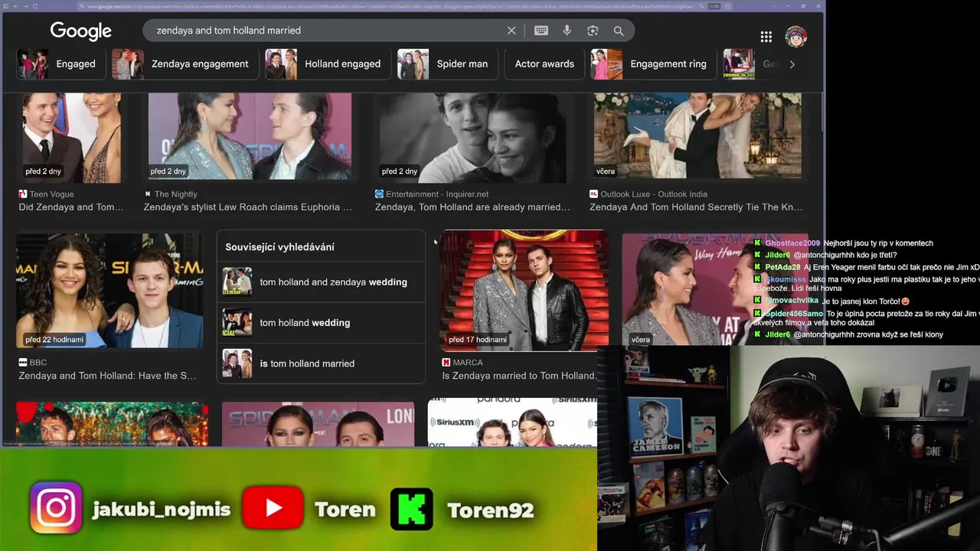Open the MARCA red carpet image thumbnail
The height and width of the screenshot is (551, 980).
[x=525, y=291]
